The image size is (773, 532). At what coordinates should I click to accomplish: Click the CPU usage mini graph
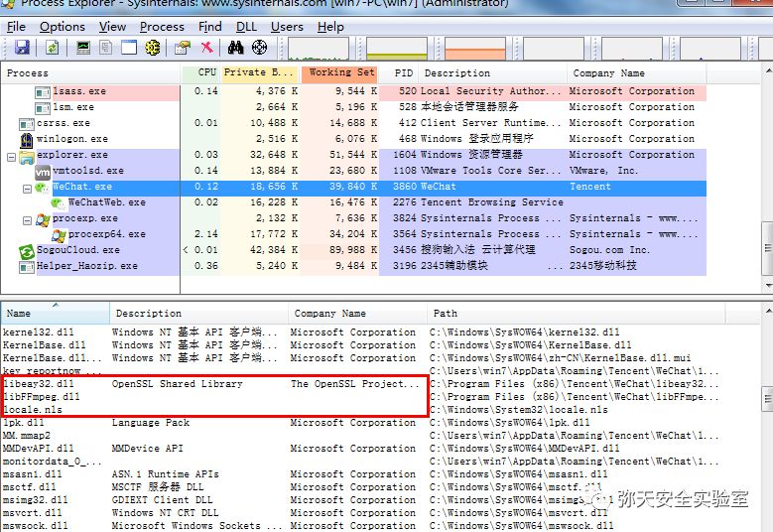coord(318,49)
